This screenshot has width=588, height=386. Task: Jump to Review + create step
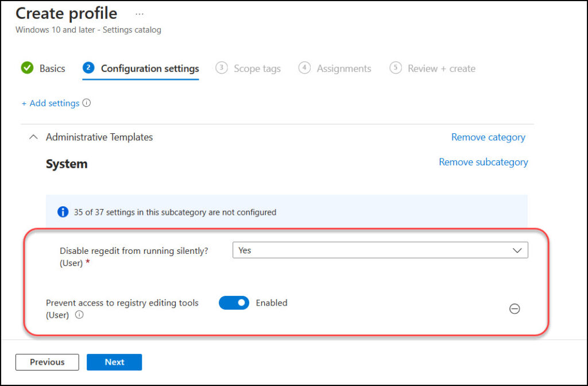point(432,68)
